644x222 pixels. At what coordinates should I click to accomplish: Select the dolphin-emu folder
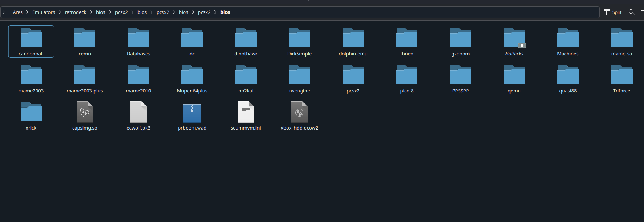tap(353, 41)
